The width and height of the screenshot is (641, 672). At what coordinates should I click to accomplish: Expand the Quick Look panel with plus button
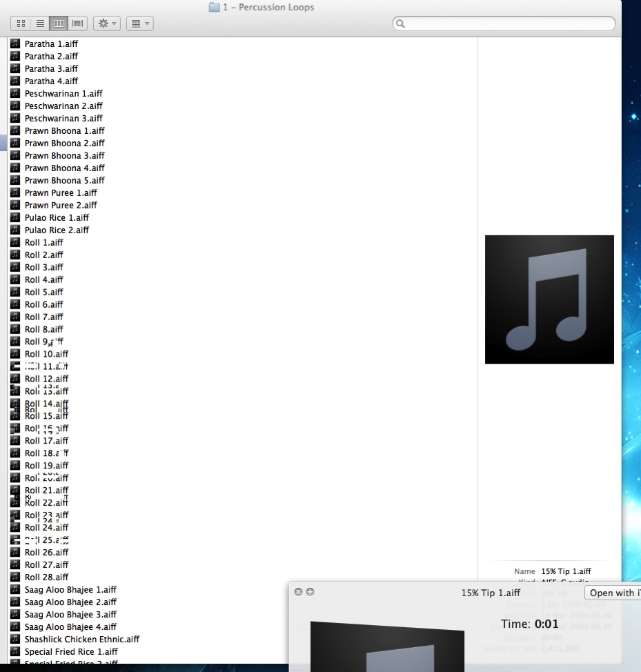coord(310,592)
